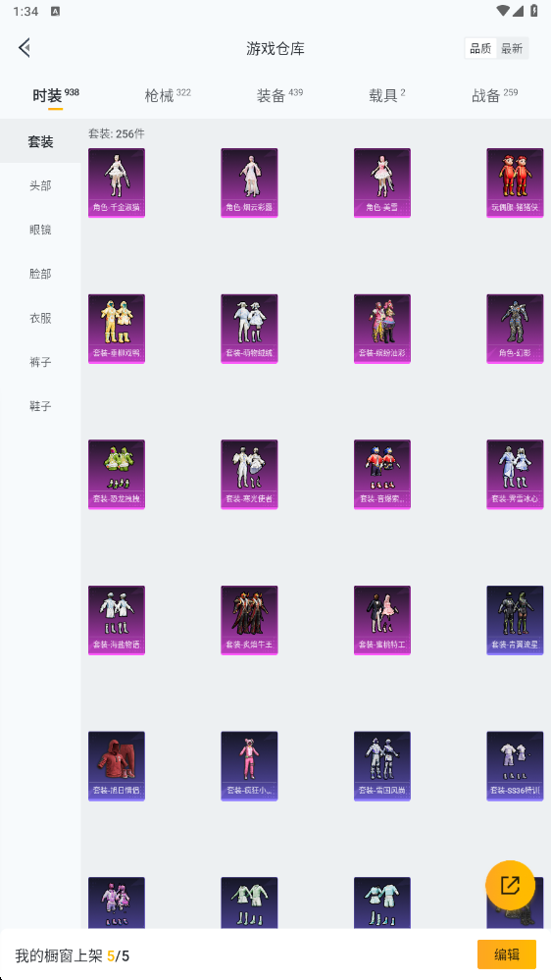The height and width of the screenshot is (980, 551).
Task: Select the pink suit 套装-疯狂小 item
Action: click(x=249, y=765)
